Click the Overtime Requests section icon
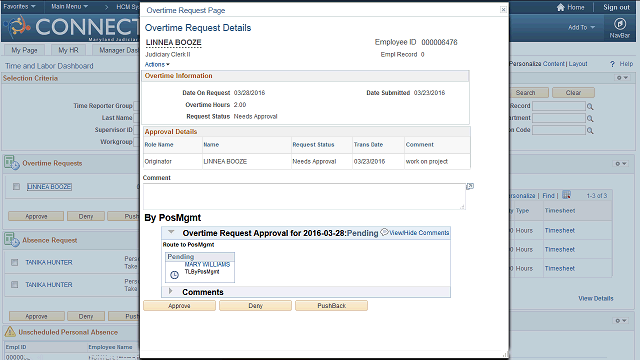 point(12,162)
